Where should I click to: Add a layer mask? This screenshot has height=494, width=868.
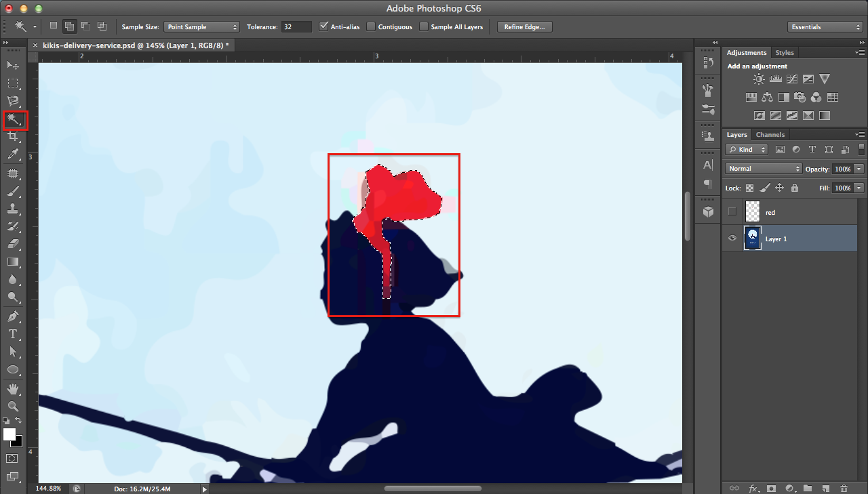coord(771,488)
